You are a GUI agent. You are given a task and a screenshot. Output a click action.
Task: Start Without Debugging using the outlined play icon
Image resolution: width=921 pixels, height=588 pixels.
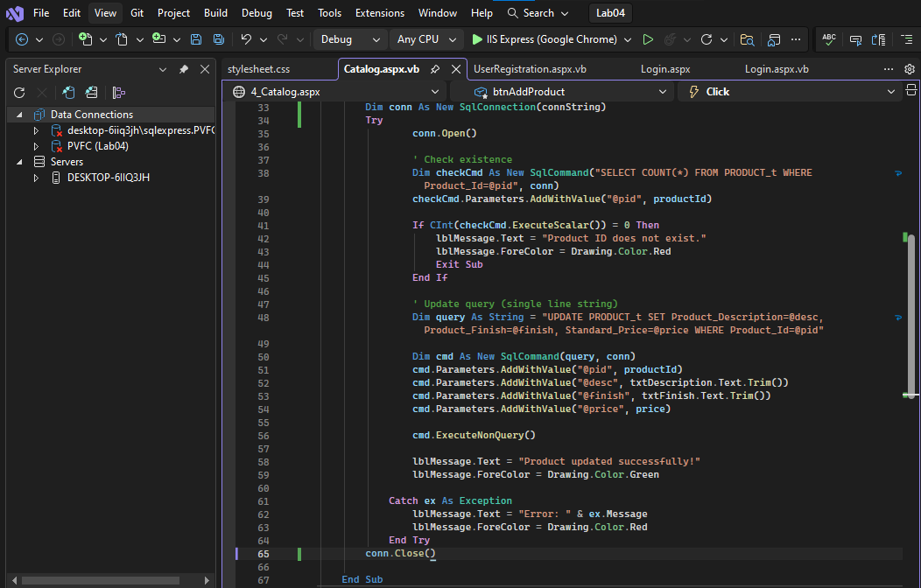pyautogui.click(x=648, y=39)
